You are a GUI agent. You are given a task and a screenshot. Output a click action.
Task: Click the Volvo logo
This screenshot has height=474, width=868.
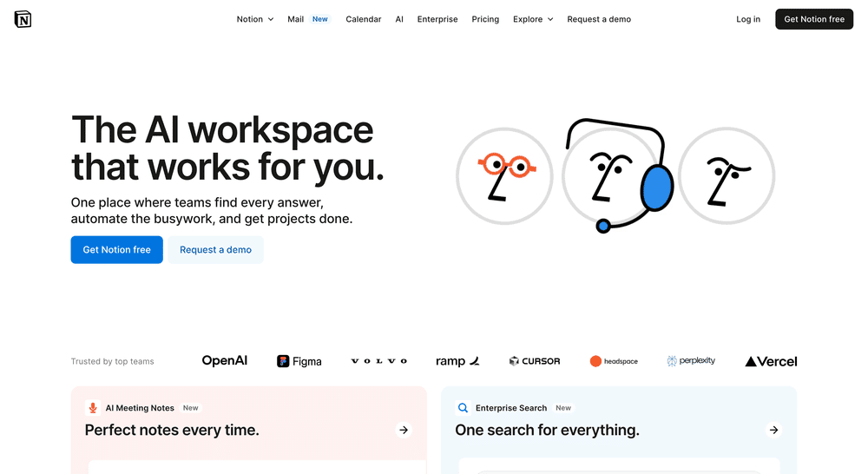(378, 361)
